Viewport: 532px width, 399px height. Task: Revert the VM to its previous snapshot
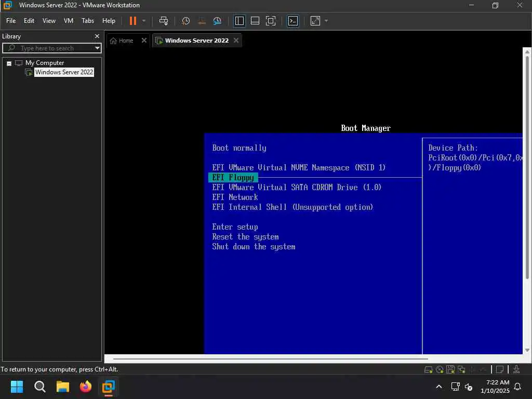202,21
